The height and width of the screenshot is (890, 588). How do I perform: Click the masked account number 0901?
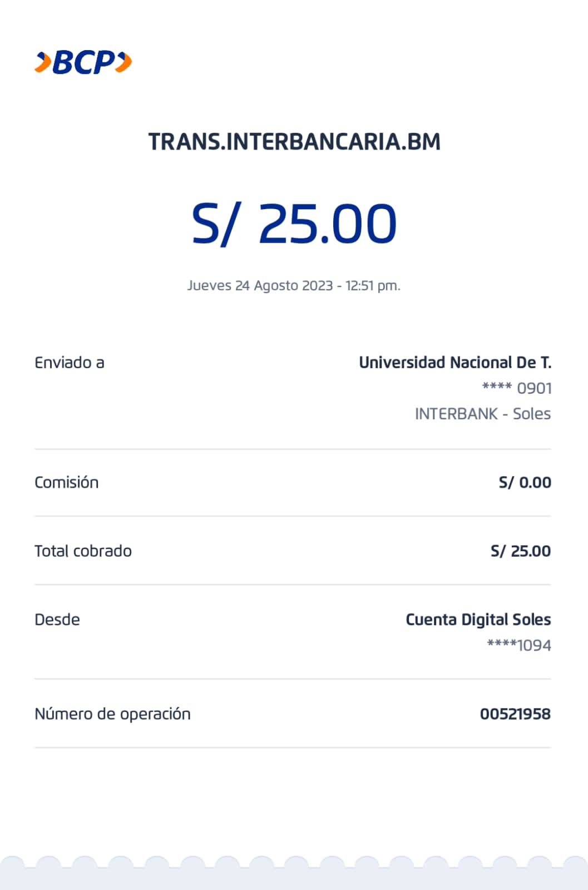click(517, 388)
